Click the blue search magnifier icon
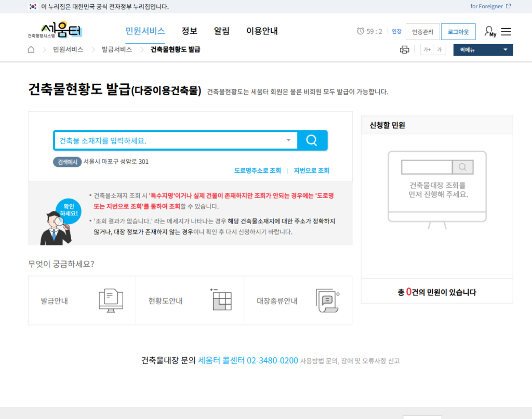532x419 pixels. 312,140
